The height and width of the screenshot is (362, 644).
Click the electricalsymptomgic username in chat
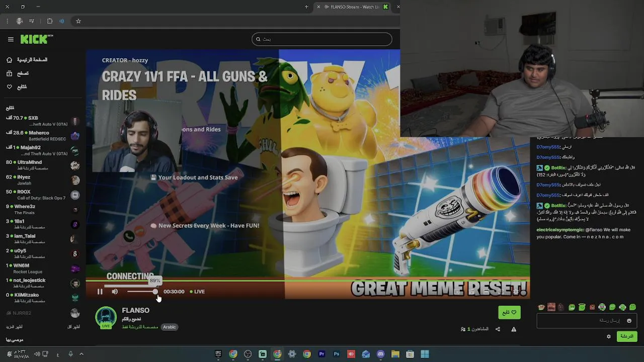coord(560,230)
